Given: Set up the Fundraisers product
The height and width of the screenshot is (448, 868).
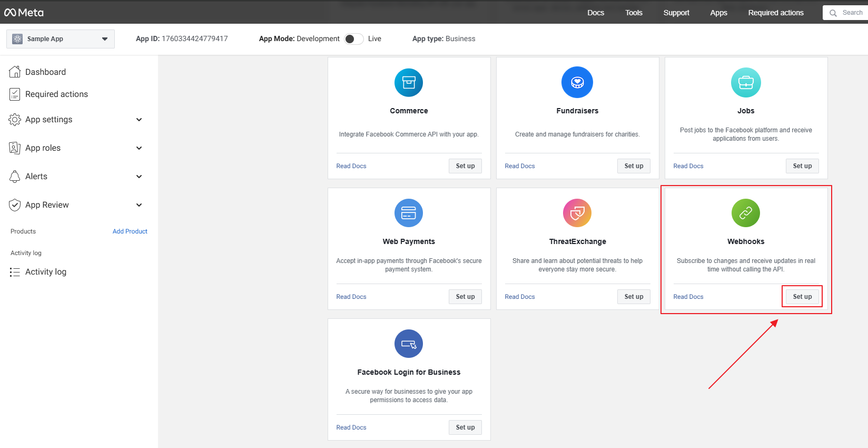Looking at the screenshot, I should [x=634, y=166].
